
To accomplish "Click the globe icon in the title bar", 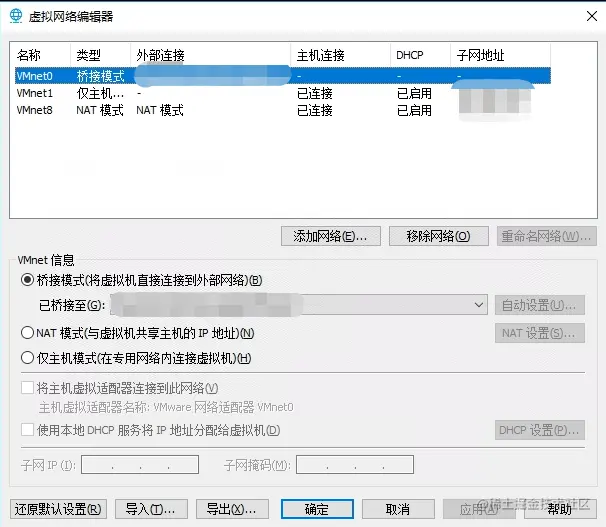I will [x=16, y=16].
